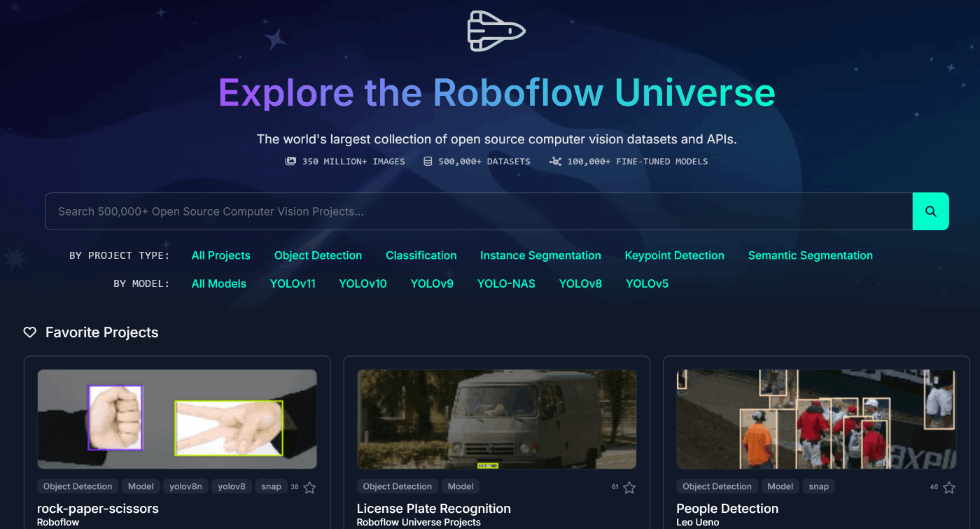
Task: Select the YOLOv11 model filter
Action: tap(293, 283)
